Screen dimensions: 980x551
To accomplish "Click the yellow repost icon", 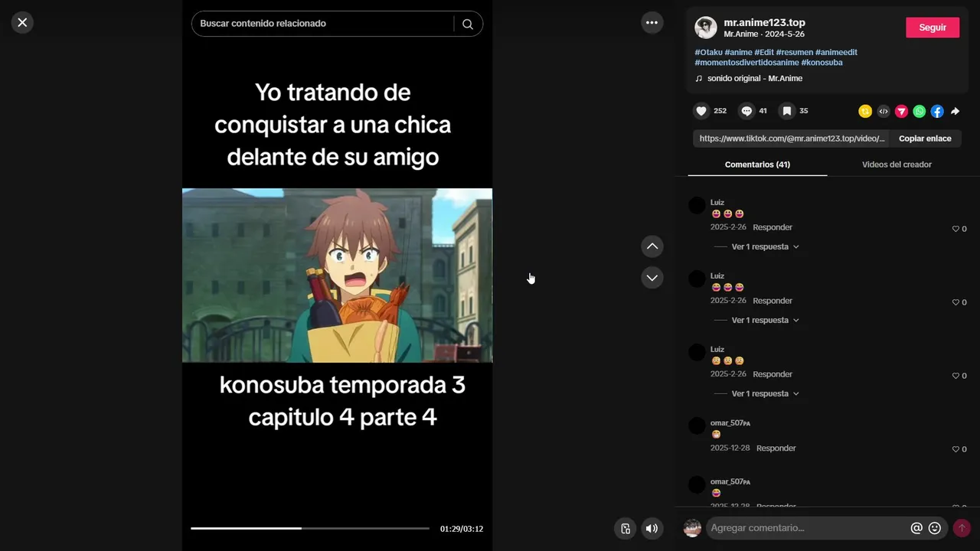I will [865, 112].
